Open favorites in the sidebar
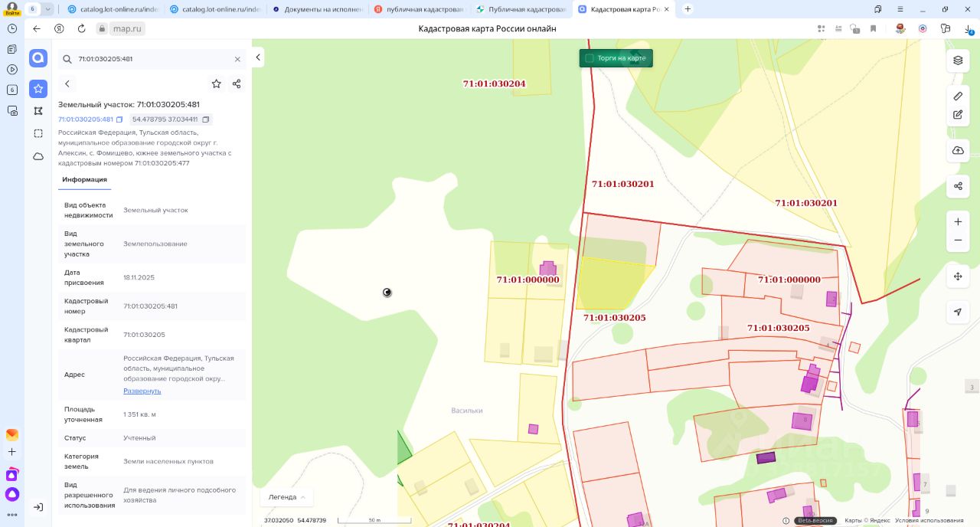 click(x=38, y=89)
